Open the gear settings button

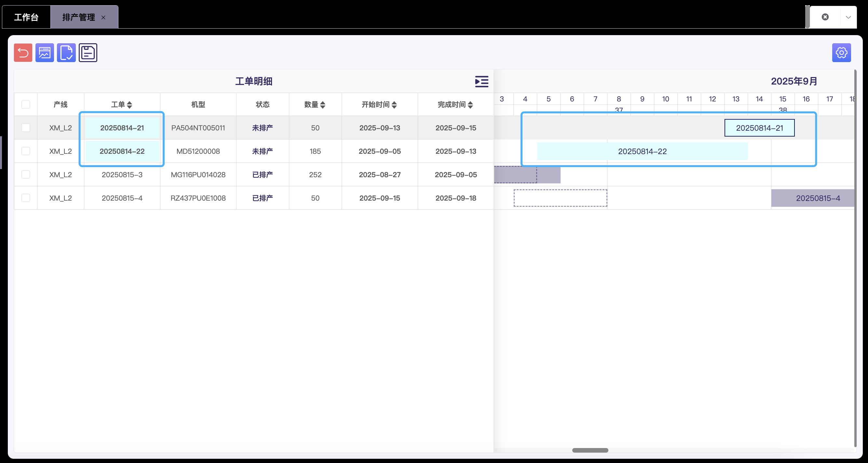click(x=841, y=53)
